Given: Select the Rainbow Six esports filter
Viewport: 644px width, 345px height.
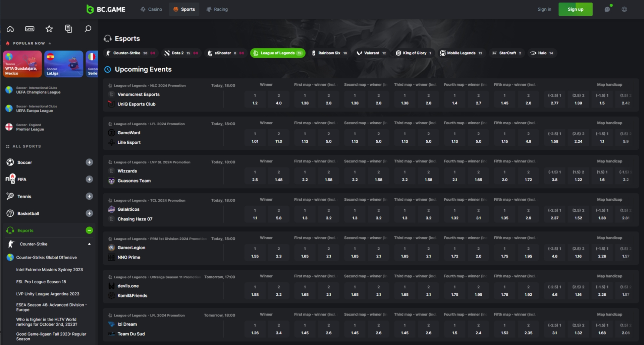Looking at the screenshot, I should click(329, 53).
